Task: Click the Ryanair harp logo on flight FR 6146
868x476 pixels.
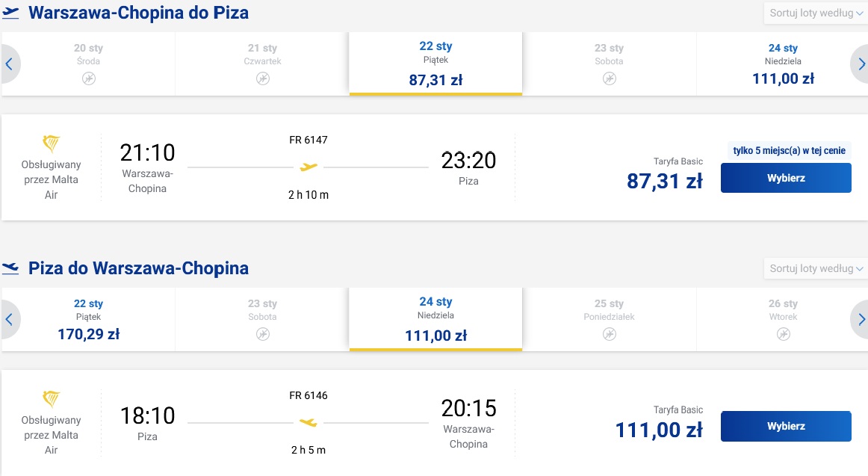Action: pos(51,399)
